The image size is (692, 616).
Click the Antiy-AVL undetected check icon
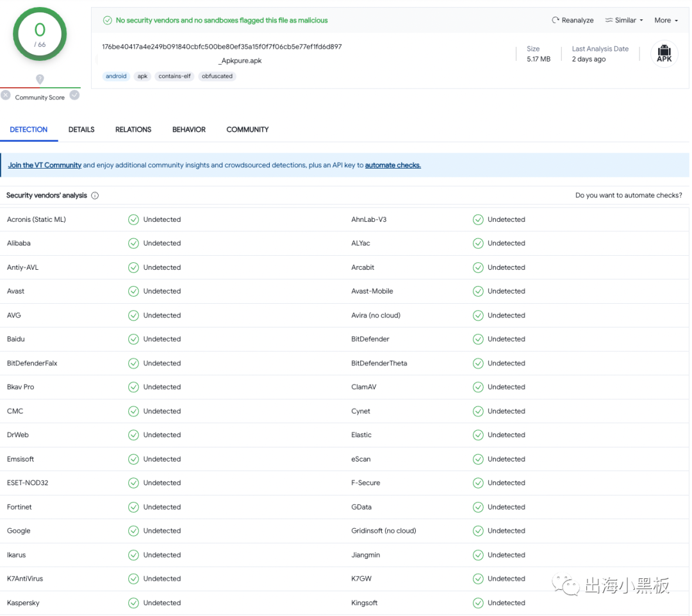point(133,267)
